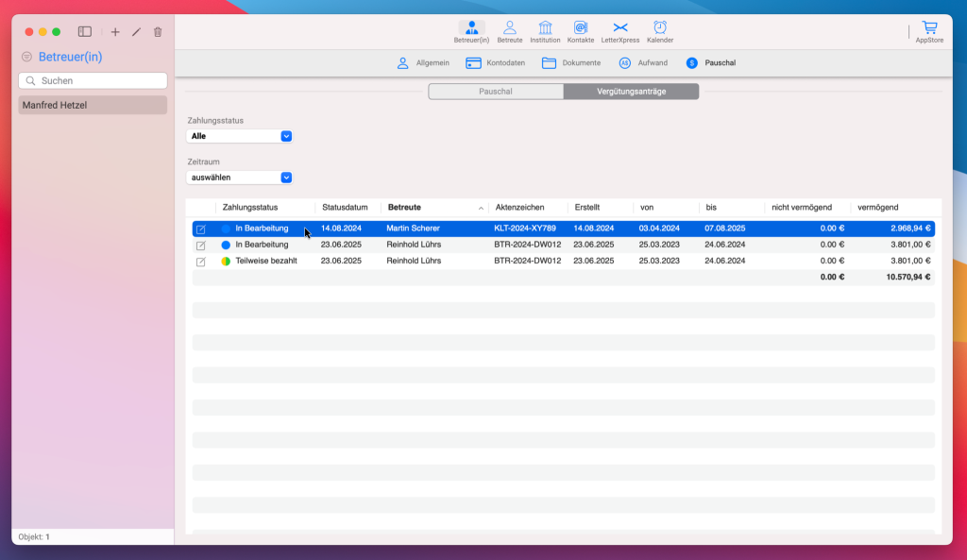Click Aktenzeichen KLT-2024-XY789
Image resolution: width=967 pixels, height=560 pixels.
click(x=525, y=229)
